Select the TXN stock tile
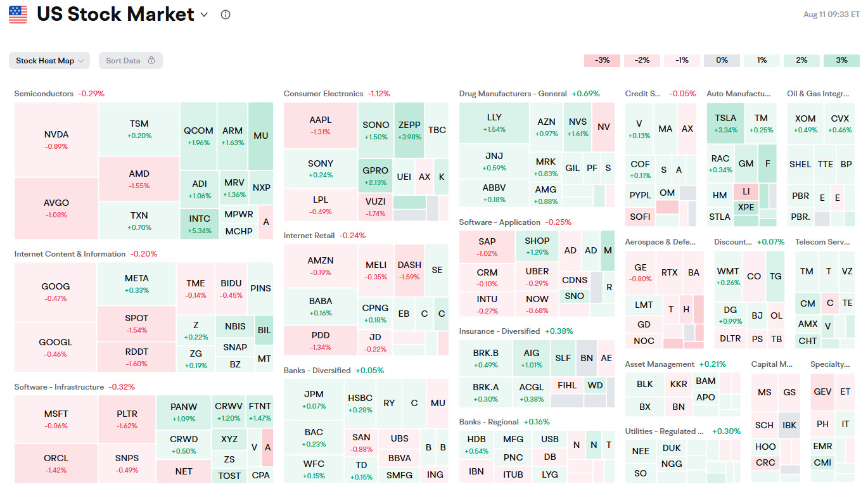868x484 pixels. click(139, 220)
